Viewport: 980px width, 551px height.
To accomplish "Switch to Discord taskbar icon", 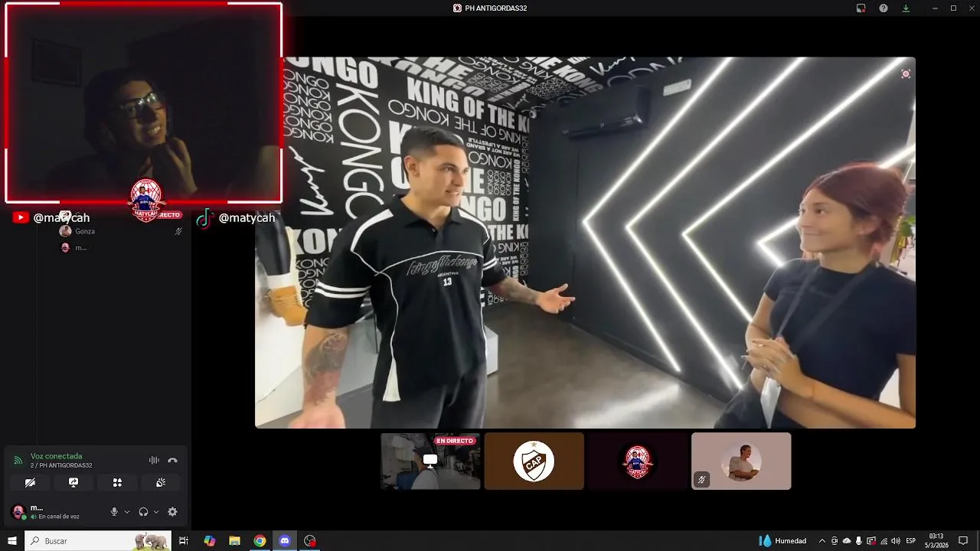I will (285, 541).
